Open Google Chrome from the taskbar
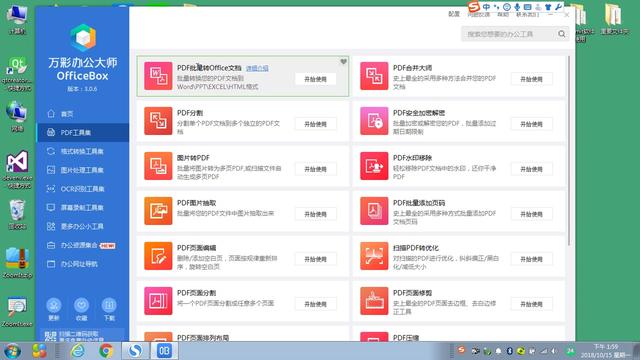Viewport: 640px width, 360px height. click(106, 351)
